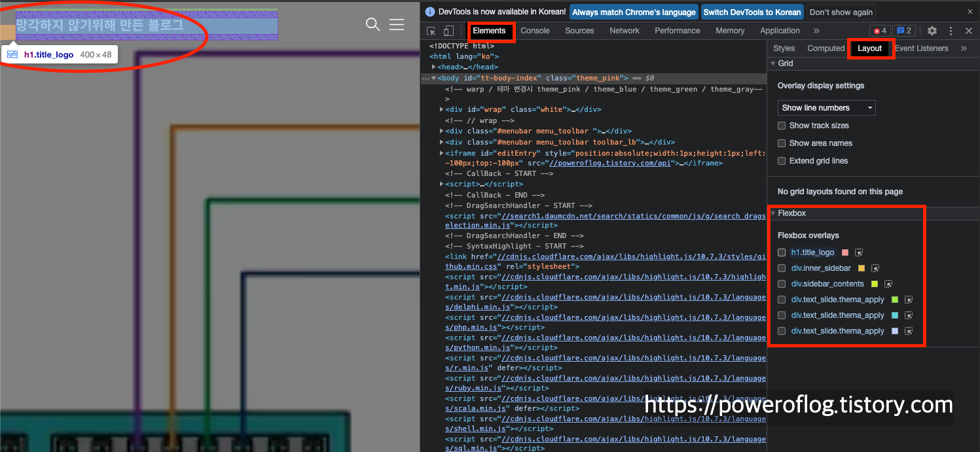Screen dimensions: 980x452
Task: Toggle the device toolbar icon
Action: [448, 31]
